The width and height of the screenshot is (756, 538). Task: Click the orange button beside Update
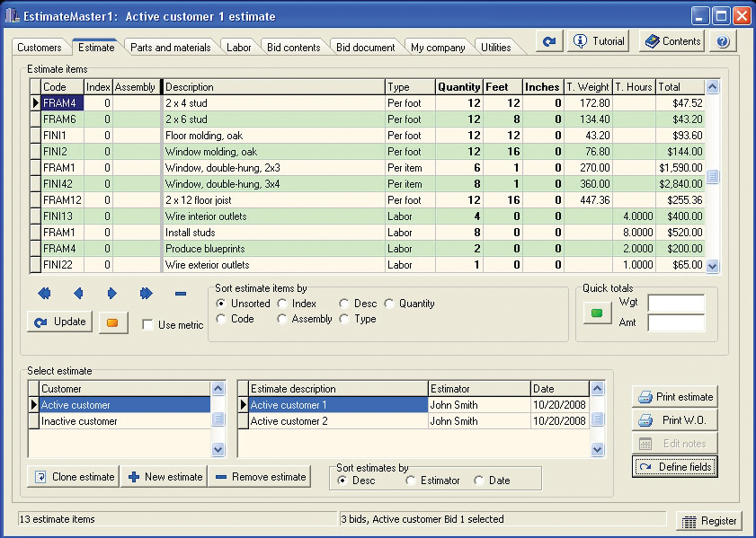113,322
